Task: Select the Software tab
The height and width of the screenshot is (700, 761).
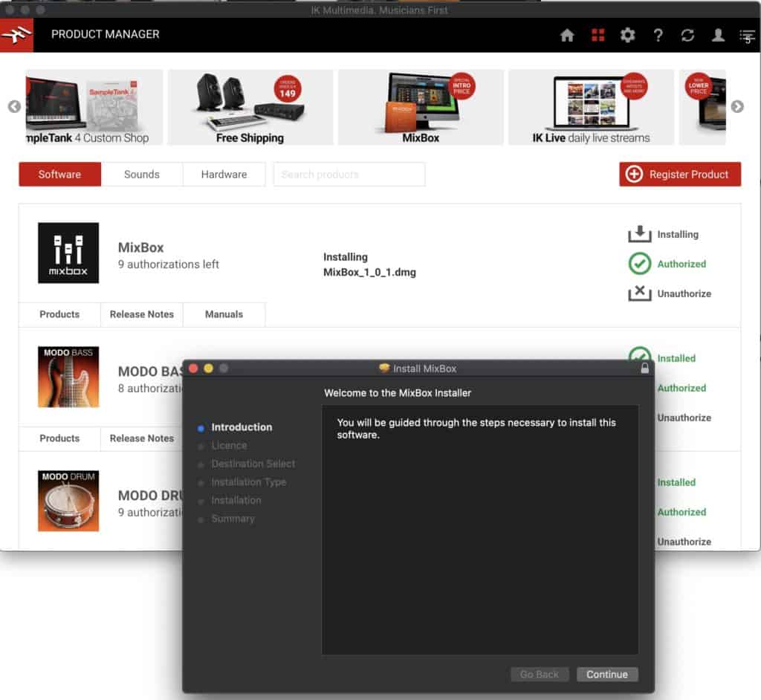Action: [59, 175]
